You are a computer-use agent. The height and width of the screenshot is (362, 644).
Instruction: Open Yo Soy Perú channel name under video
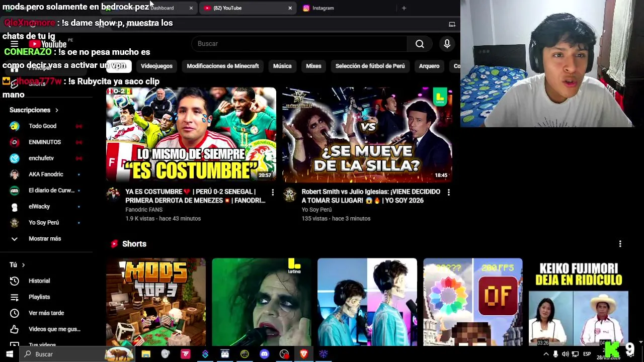tap(316, 210)
